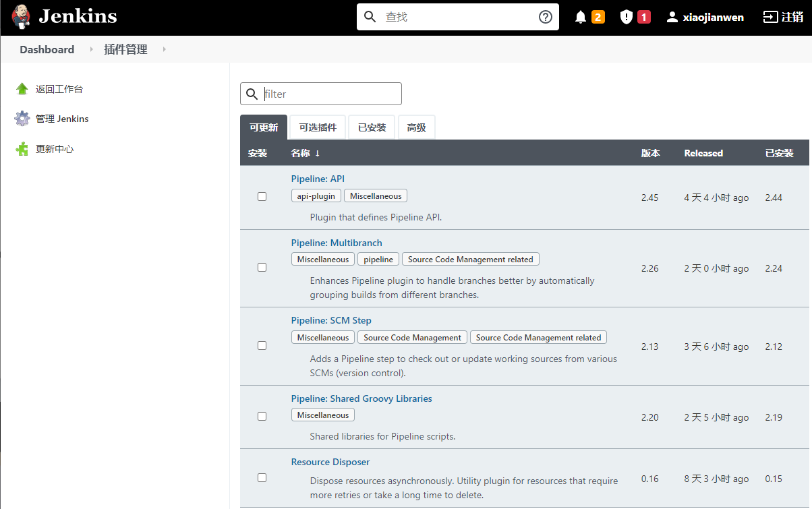This screenshot has width=812, height=509.
Task: Open Pipeline: Multibranch plugin link
Action: (337, 243)
